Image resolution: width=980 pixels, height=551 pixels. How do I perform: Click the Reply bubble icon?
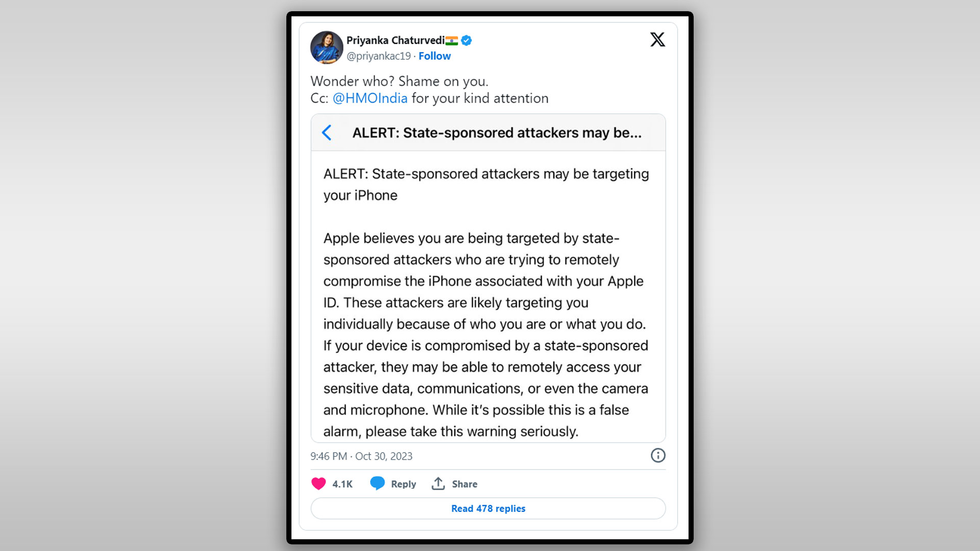[378, 483]
